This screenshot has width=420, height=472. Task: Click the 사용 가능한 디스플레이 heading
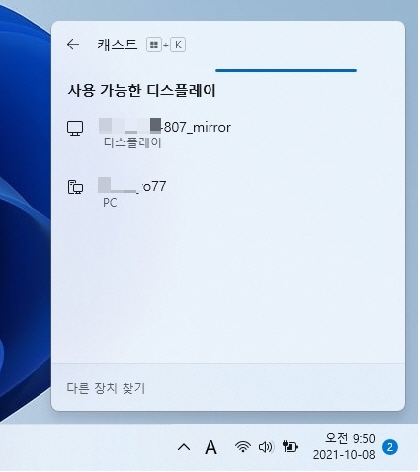(141, 90)
